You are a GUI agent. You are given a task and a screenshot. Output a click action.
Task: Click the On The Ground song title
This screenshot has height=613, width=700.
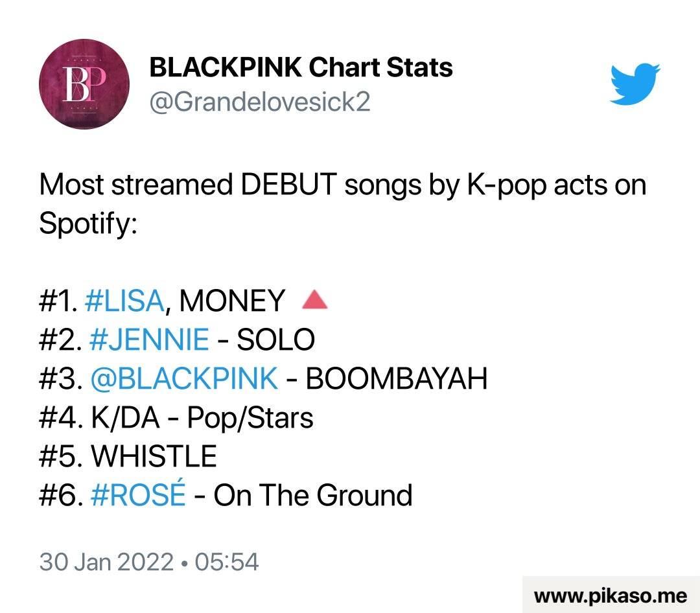pos(313,495)
